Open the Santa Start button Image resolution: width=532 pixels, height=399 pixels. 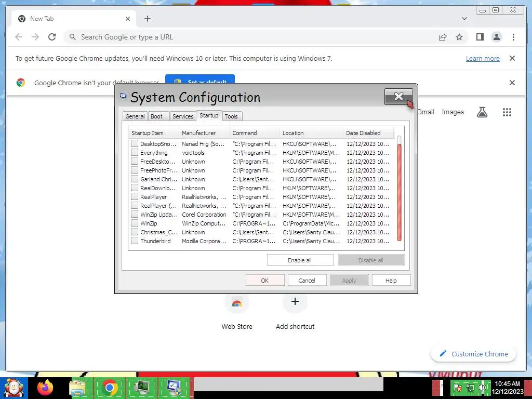click(x=14, y=388)
